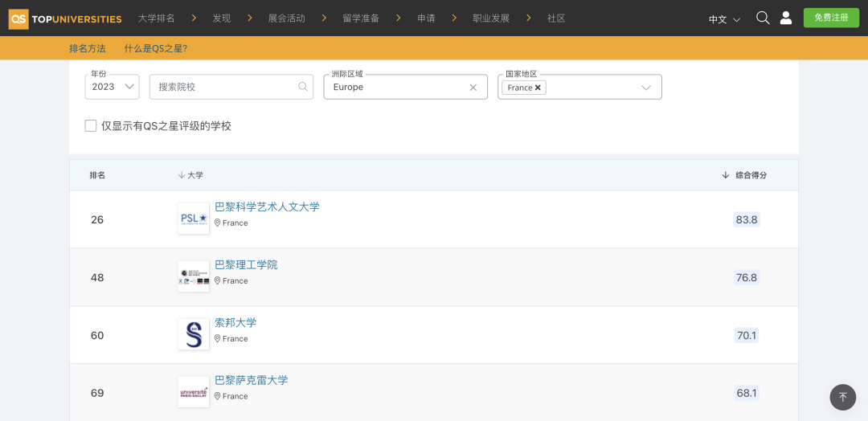The image size is (868, 421).
Task: Click the score 83.8
Action: [746, 219]
